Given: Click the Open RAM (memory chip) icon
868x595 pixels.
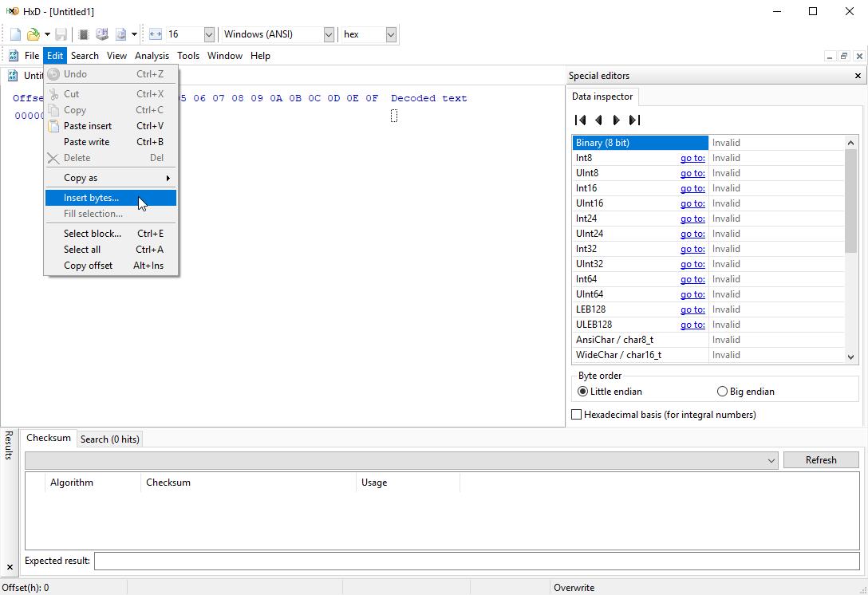Looking at the screenshot, I should 83,34.
